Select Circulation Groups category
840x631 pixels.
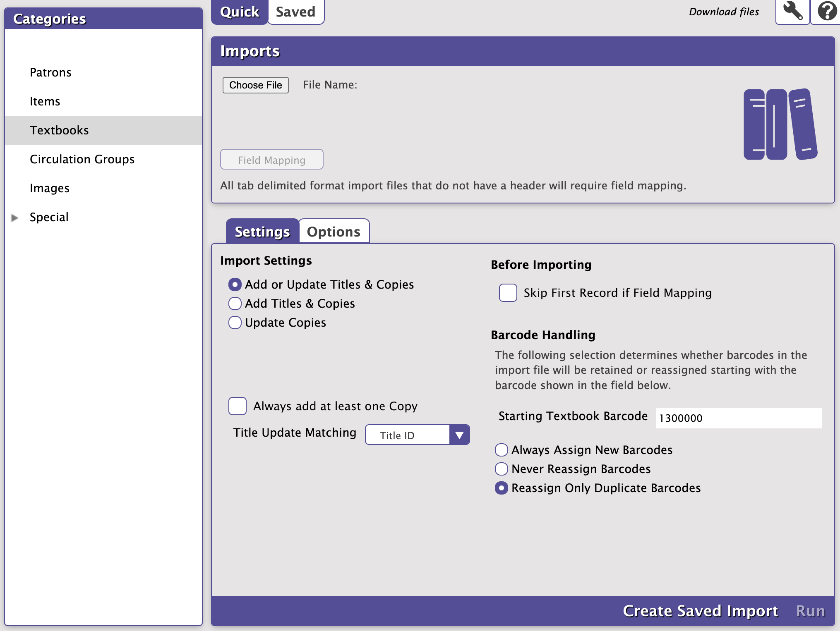coord(82,160)
